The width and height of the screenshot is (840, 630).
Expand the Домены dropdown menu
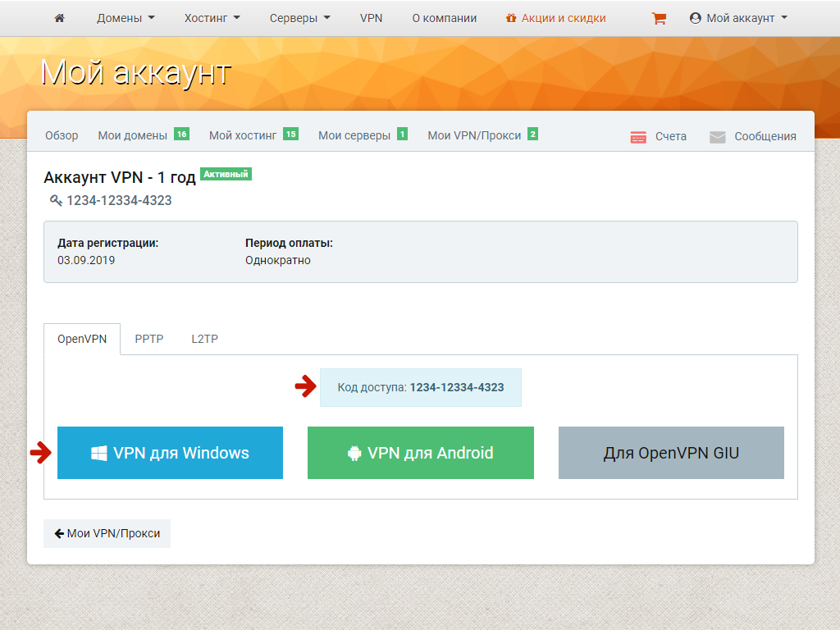tap(126, 18)
